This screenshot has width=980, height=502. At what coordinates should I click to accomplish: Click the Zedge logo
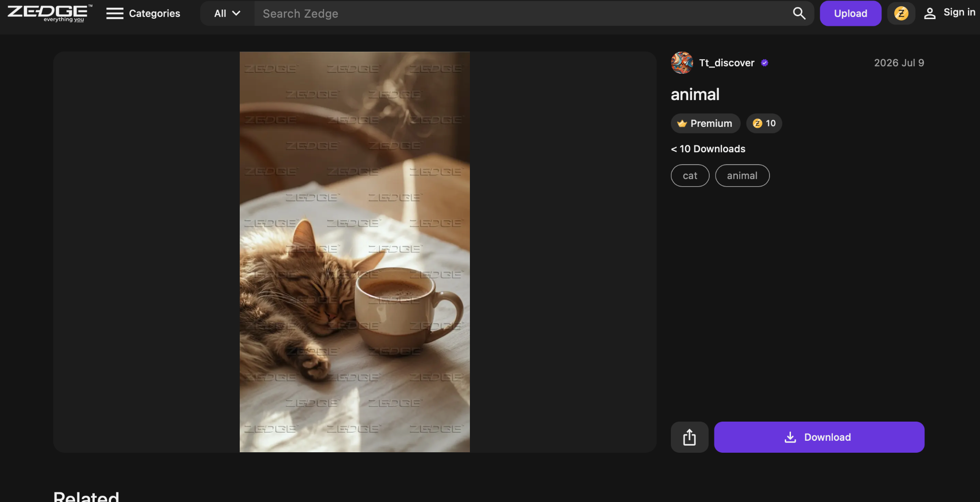click(50, 13)
